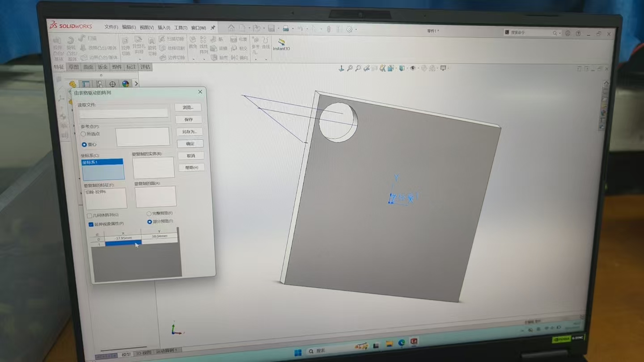Open the search command dropdown arrow

[559, 33]
